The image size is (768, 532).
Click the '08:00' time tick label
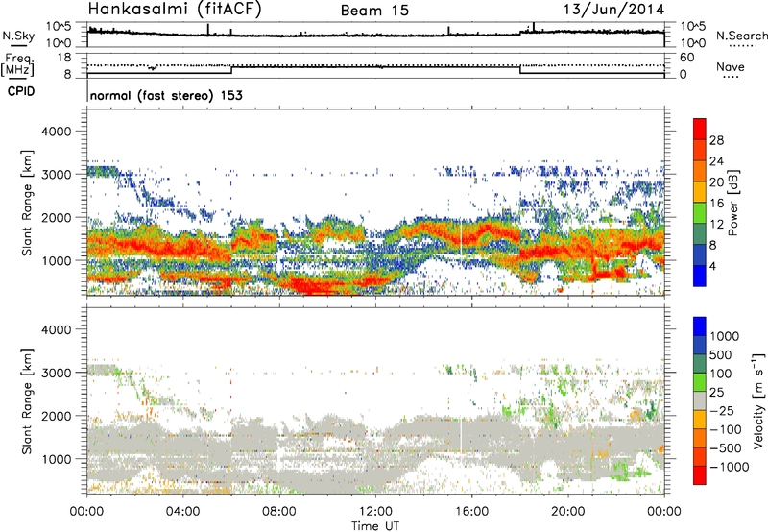279,512
